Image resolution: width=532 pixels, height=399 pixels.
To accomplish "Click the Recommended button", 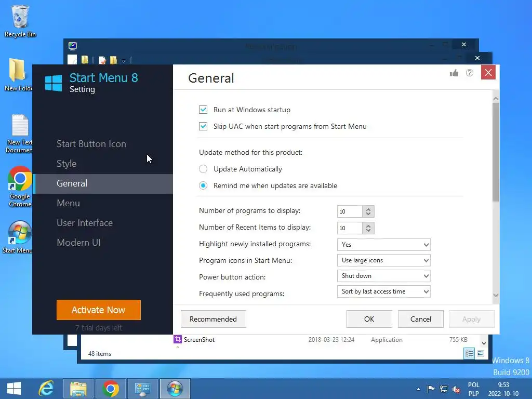I will click(x=213, y=319).
